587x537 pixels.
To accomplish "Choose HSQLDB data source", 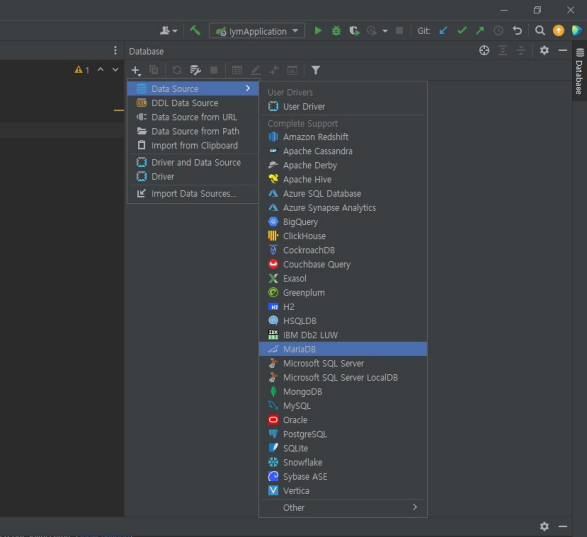I will tap(343, 321).
